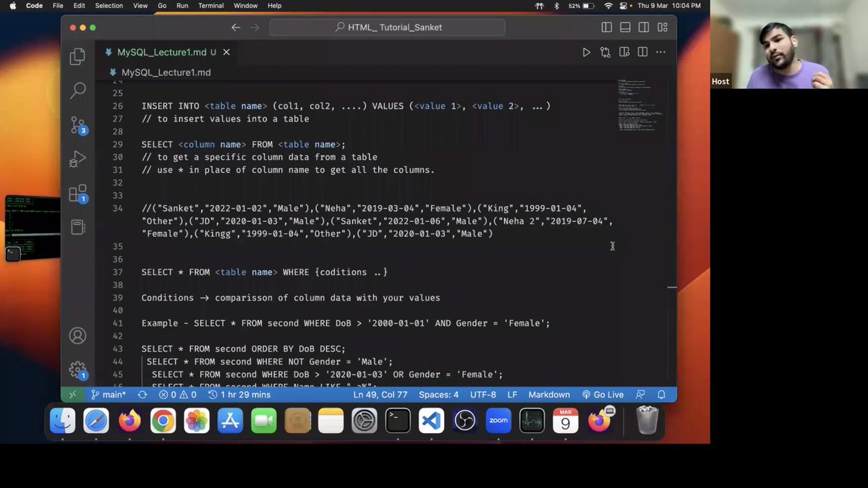Click Ln 49, Col 77 to go to line
868x488 pixels.
(379, 394)
